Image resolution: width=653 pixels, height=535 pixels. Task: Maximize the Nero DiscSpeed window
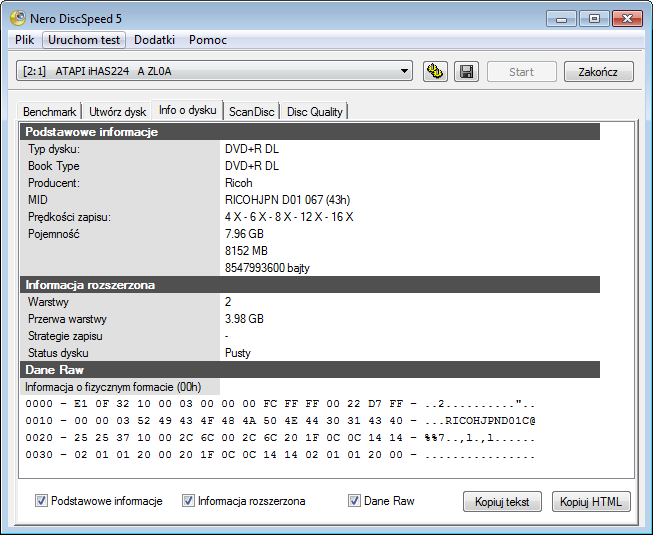[x=594, y=19]
